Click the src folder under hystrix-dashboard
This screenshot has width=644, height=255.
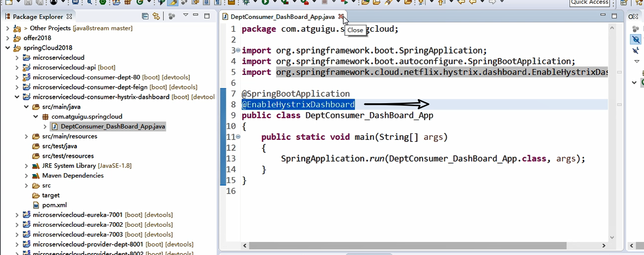[x=46, y=186]
